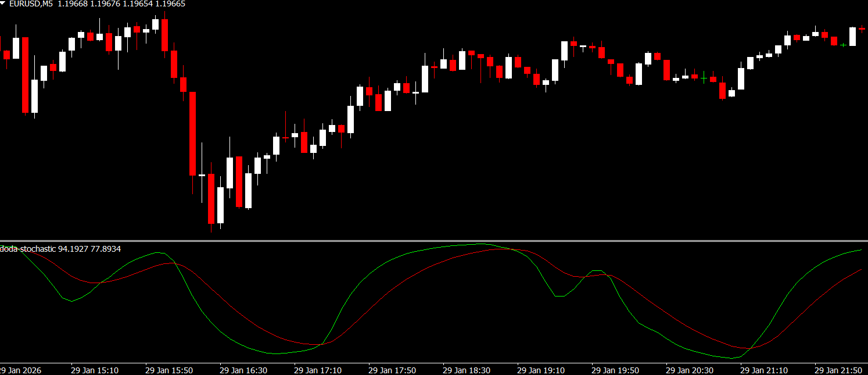Select the 29 Jan 19:10 time label
This screenshot has height=375, width=868.
[541, 370]
